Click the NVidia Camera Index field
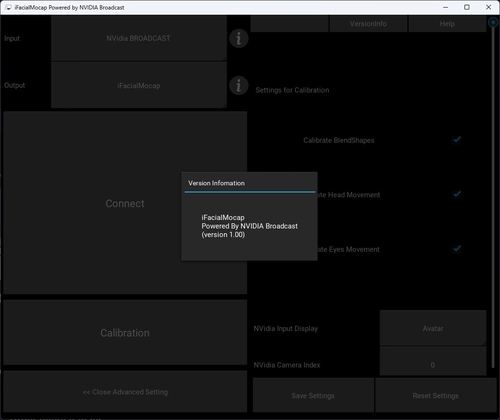Image resolution: width=500 pixels, height=420 pixels. 433,362
